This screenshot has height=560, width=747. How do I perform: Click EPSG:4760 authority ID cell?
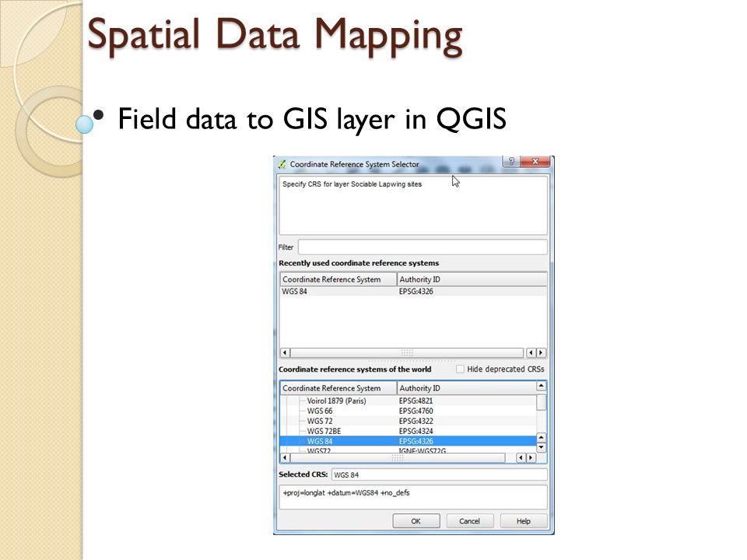(416, 411)
